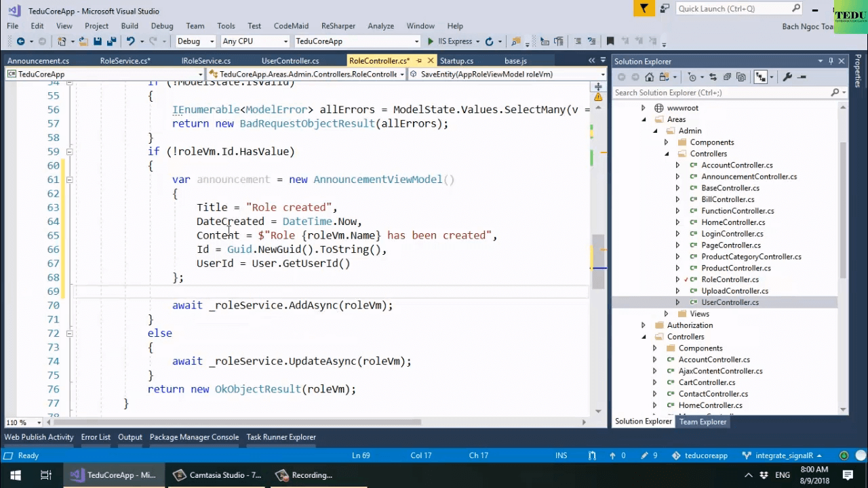Toggle auto-hide pin of Solution Explorer
This screenshot has height=488, width=868.
(x=831, y=61)
